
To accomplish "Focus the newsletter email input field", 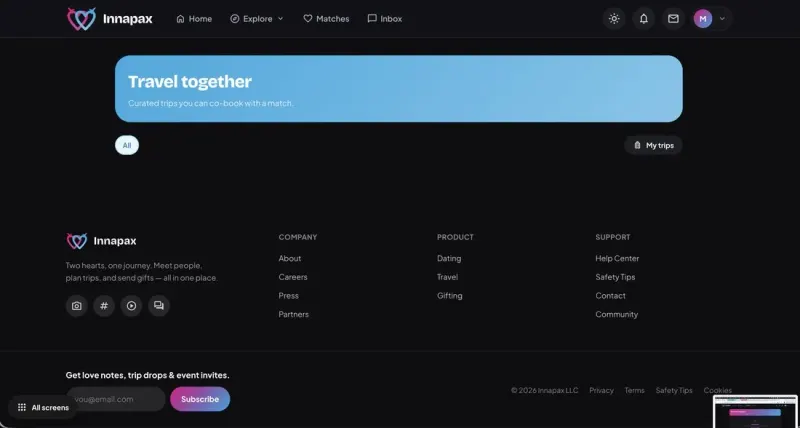I will click(x=115, y=399).
